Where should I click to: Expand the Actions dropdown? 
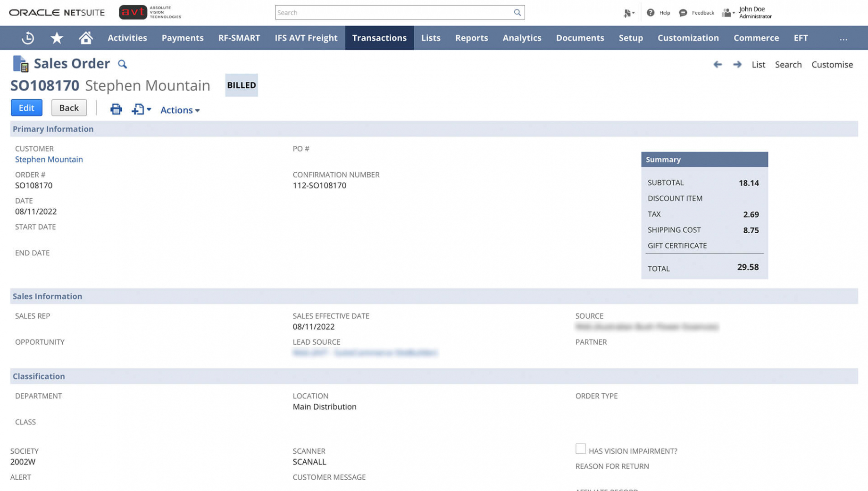(180, 110)
